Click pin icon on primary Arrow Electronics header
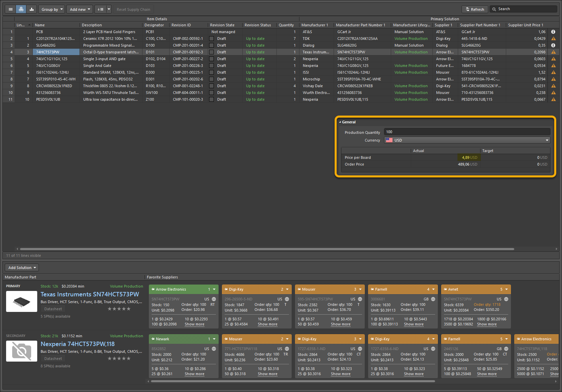This screenshot has width=562, height=392. [153, 289]
